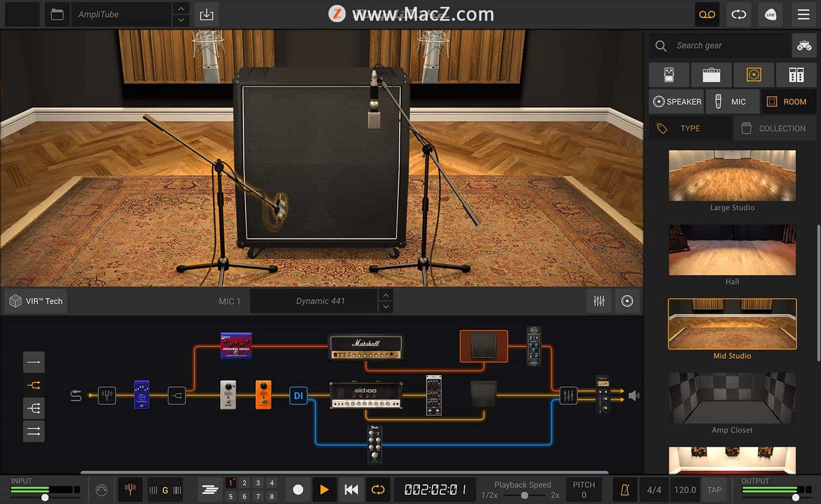The image size is (821, 504).
Task: Open the track view lines icon
Action: click(x=210, y=489)
